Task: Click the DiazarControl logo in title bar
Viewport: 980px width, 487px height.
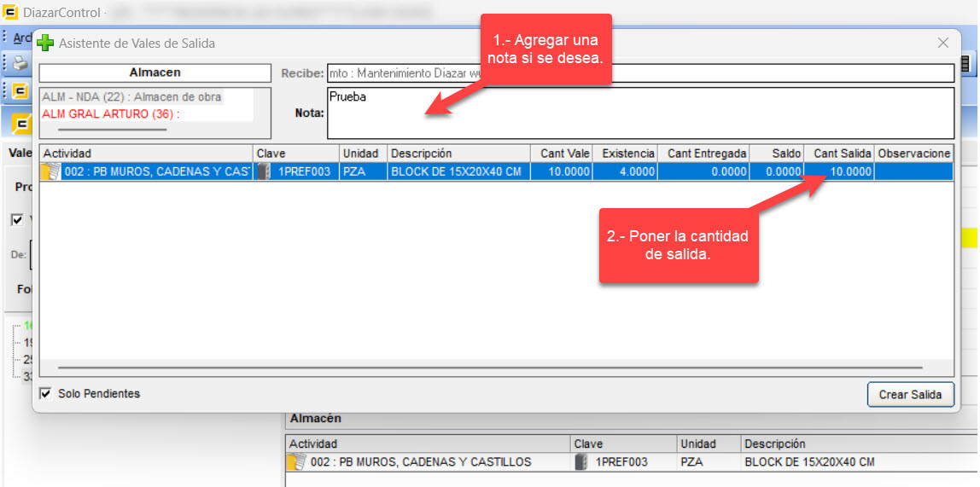Action: tap(12, 13)
